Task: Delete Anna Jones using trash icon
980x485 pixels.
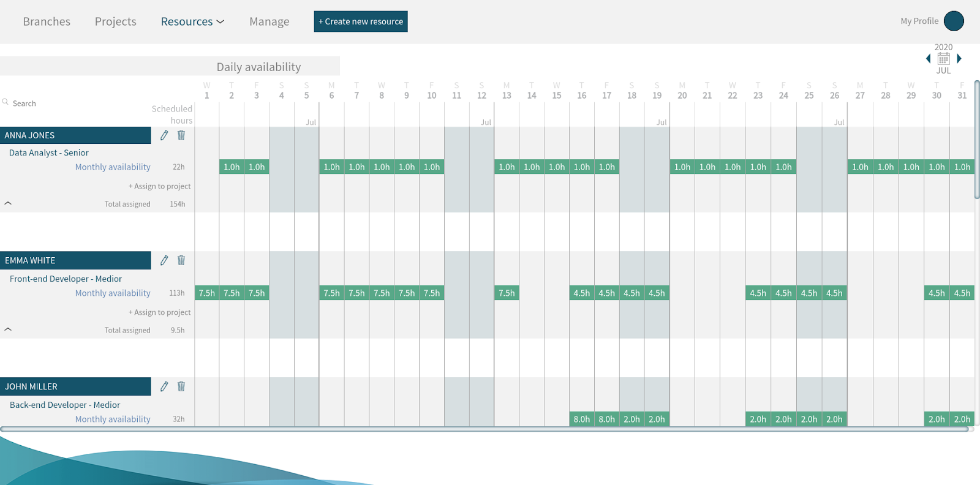Action: pyautogui.click(x=181, y=135)
